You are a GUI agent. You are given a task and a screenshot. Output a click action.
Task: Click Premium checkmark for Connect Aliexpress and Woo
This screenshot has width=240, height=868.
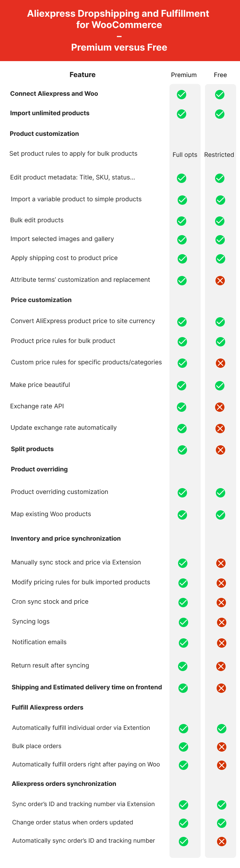[x=182, y=95]
